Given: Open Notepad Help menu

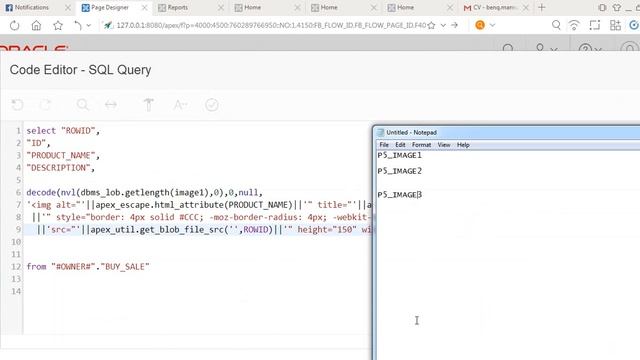Looking at the screenshot, I should pyautogui.click(x=463, y=145).
